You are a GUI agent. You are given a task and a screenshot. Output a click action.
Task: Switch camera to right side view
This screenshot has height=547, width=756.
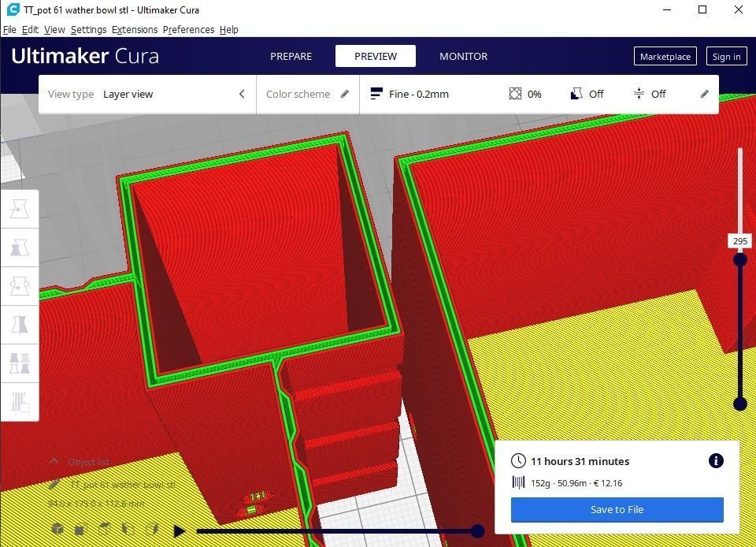click(151, 529)
